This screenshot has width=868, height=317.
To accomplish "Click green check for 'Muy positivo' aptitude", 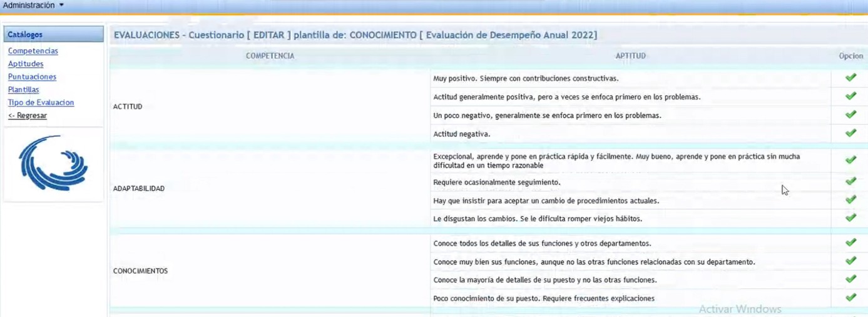I will tap(850, 78).
